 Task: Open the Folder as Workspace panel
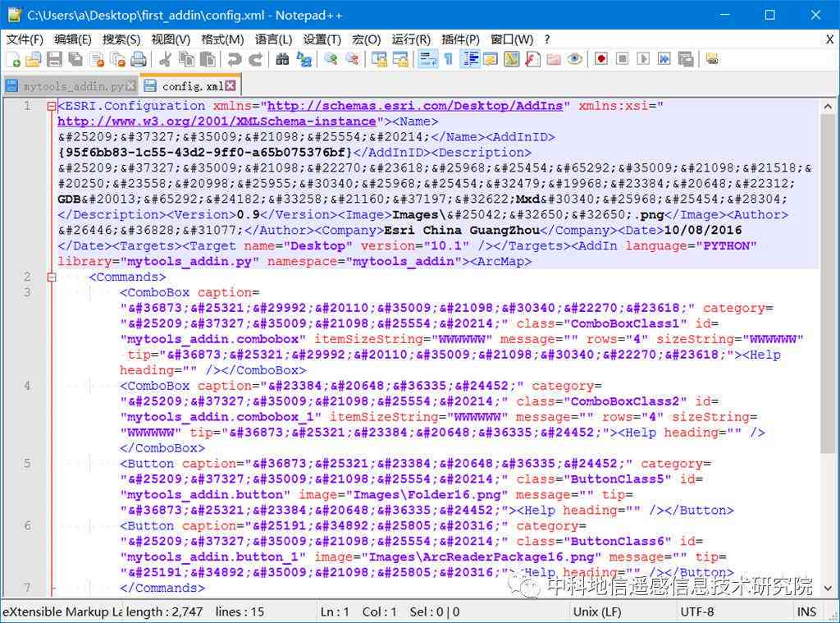point(554,59)
